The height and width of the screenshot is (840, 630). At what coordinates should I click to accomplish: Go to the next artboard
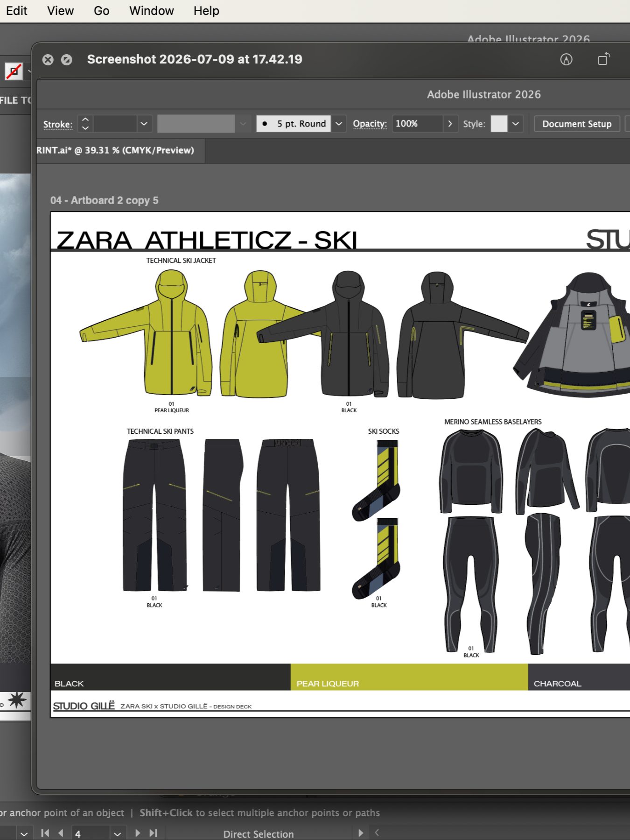click(137, 833)
